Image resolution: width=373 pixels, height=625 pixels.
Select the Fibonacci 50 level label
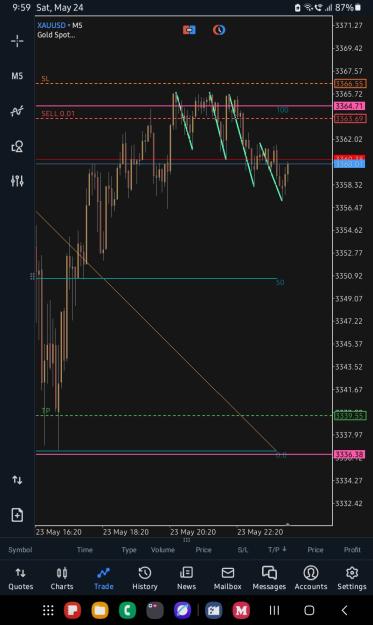[280, 283]
